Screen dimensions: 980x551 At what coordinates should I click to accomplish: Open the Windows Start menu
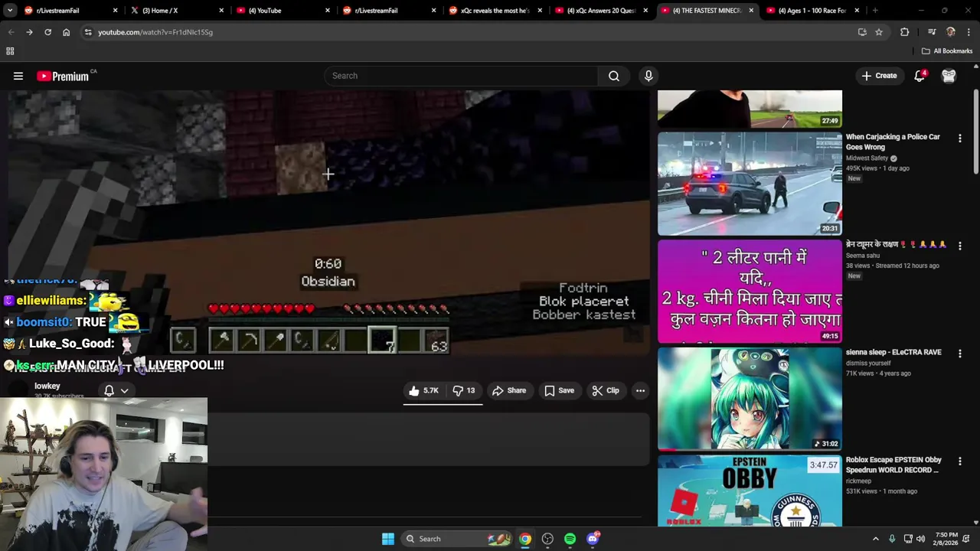click(x=388, y=539)
